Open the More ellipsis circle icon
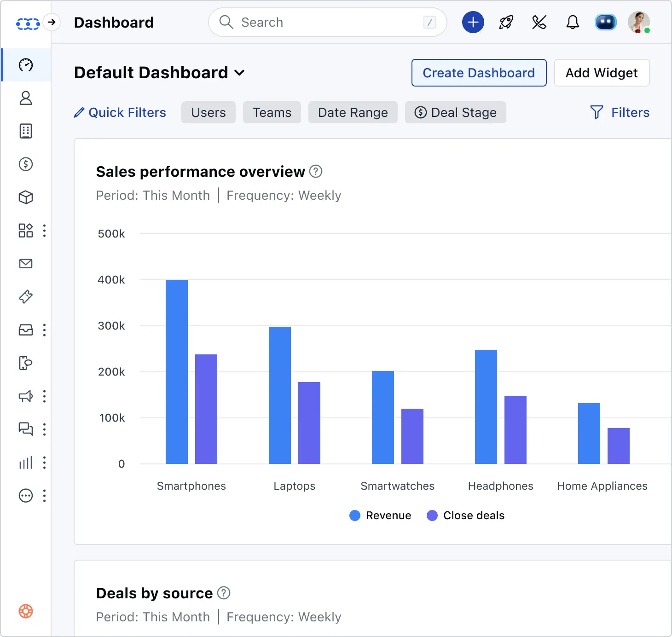 (x=26, y=496)
